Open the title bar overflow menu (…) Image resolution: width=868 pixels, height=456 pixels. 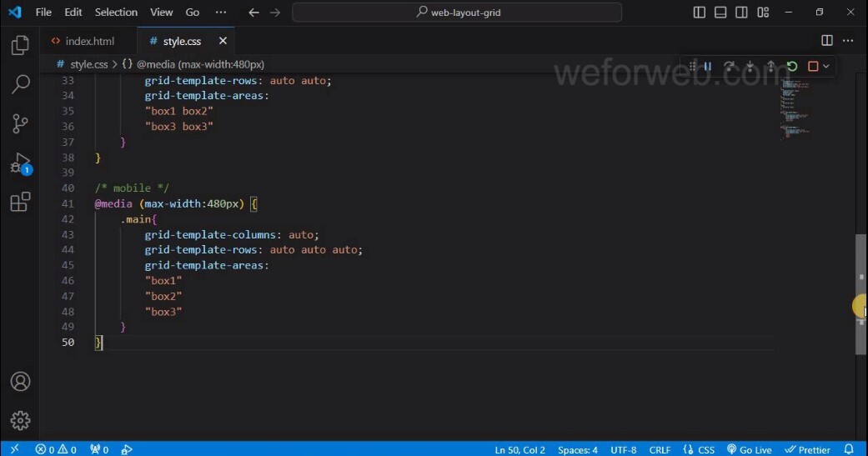pyautogui.click(x=220, y=13)
